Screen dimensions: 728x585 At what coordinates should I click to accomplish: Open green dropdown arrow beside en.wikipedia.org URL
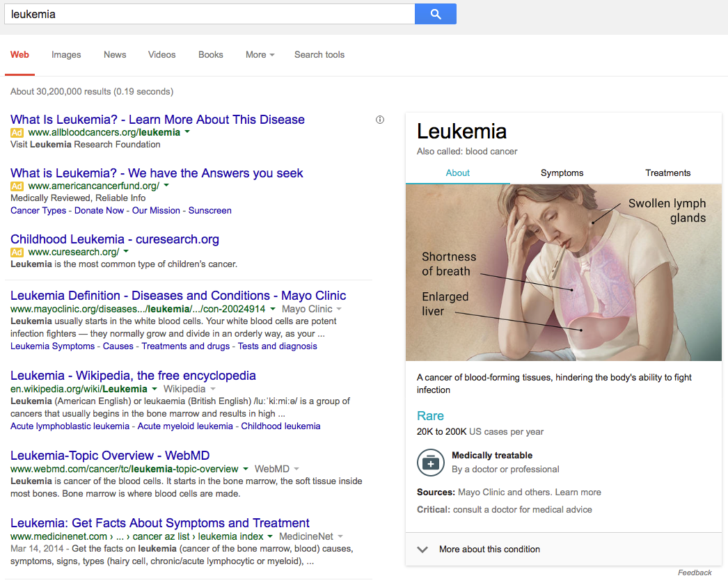154,389
